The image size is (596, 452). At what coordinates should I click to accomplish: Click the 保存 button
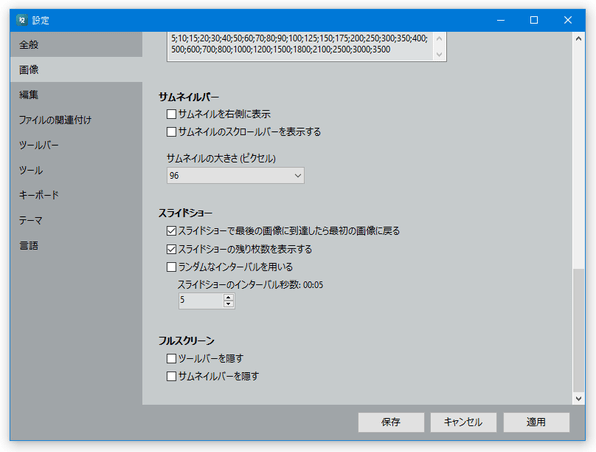tap(391, 422)
